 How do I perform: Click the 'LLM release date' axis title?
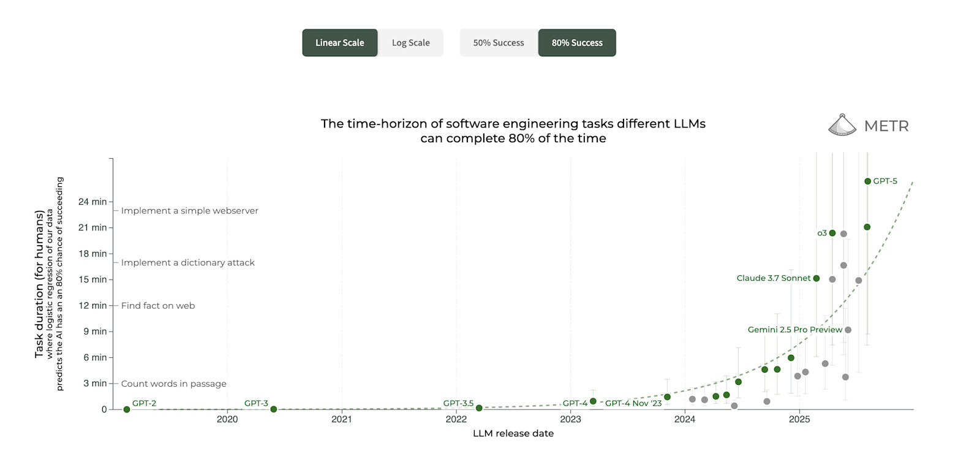(x=513, y=433)
